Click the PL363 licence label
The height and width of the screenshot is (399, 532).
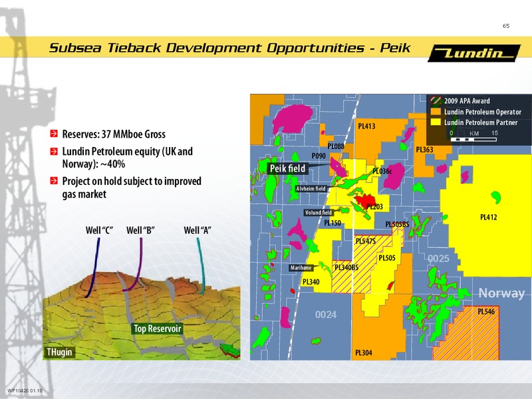click(424, 150)
